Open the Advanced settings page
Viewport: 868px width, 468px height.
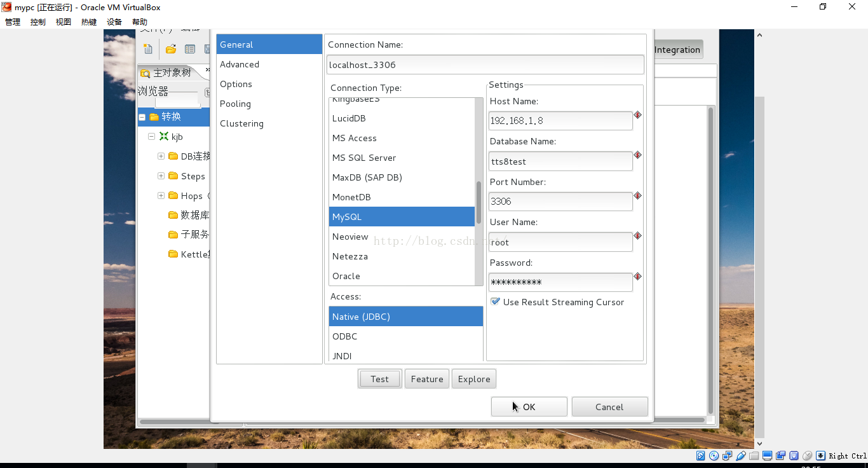[269, 64]
